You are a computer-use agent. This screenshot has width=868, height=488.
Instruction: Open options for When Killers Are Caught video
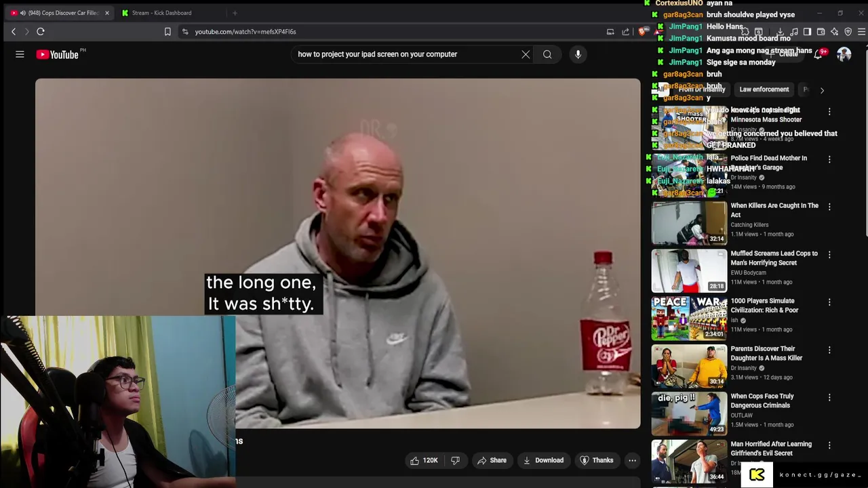click(x=829, y=207)
